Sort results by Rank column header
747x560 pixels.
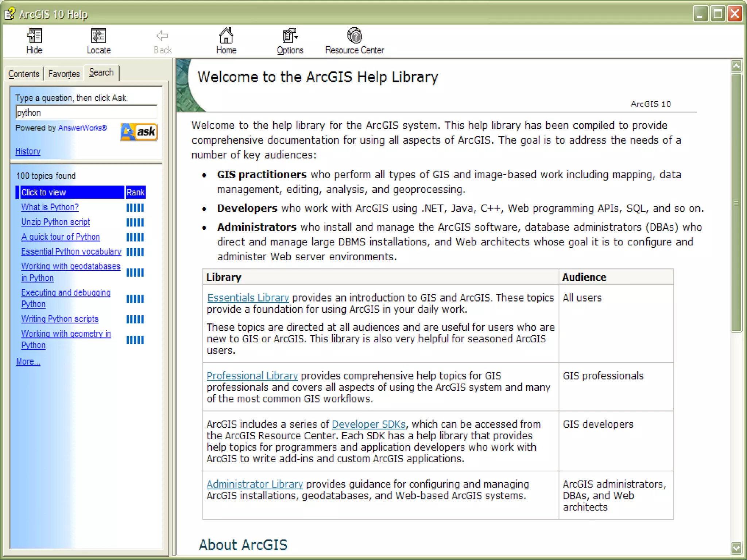[135, 192]
